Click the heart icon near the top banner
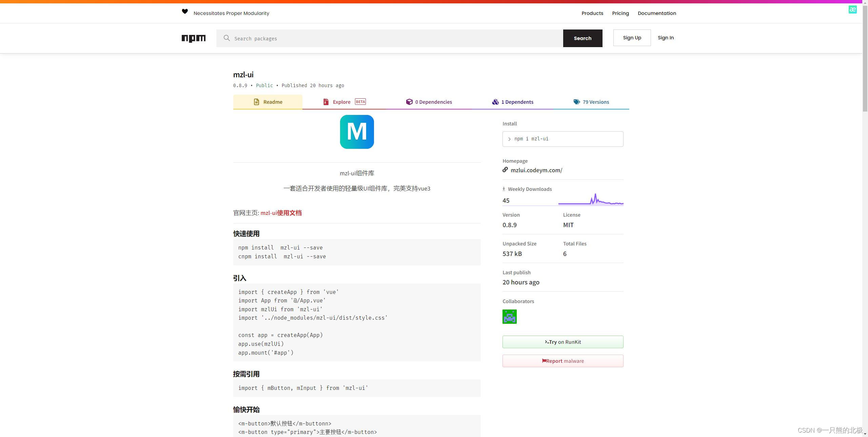Viewport: 868px width, 437px height. (x=185, y=11)
